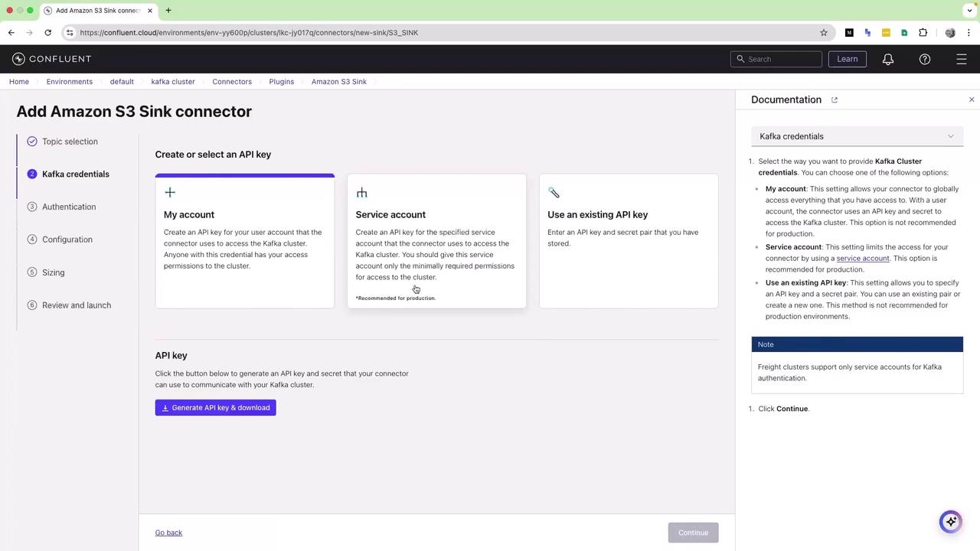Focus the Search input field
This screenshot has height=551, width=980.
click(x=776, y=59)
